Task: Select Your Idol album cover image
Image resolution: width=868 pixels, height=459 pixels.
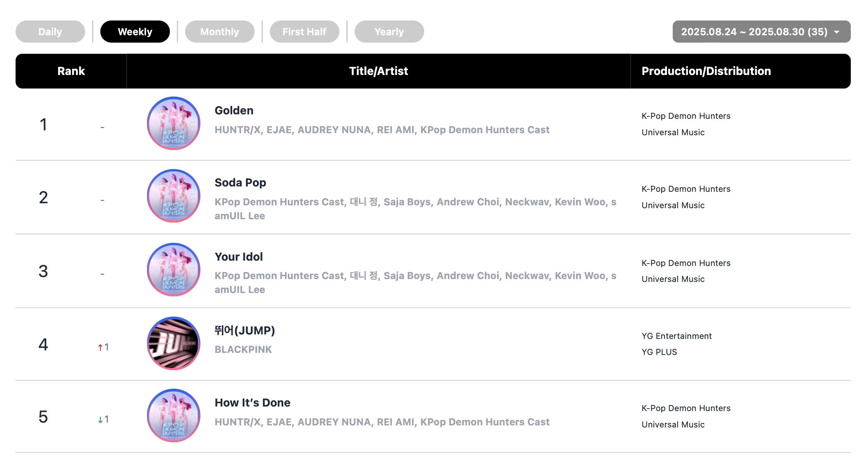Action: [174, 270]
